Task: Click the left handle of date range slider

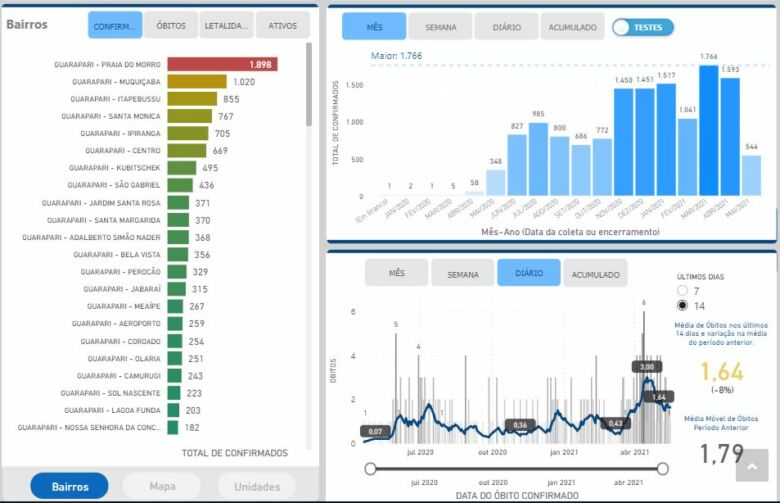Action: (371, 468)
